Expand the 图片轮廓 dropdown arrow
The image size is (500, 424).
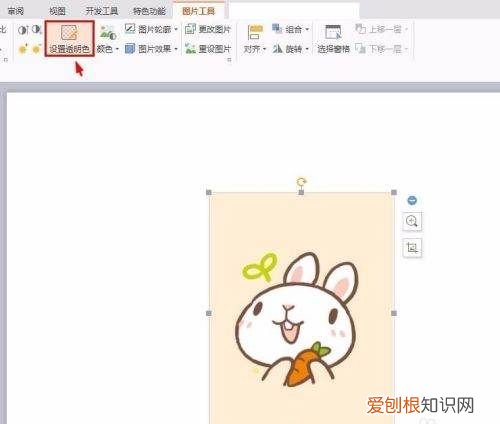[176, 30]
